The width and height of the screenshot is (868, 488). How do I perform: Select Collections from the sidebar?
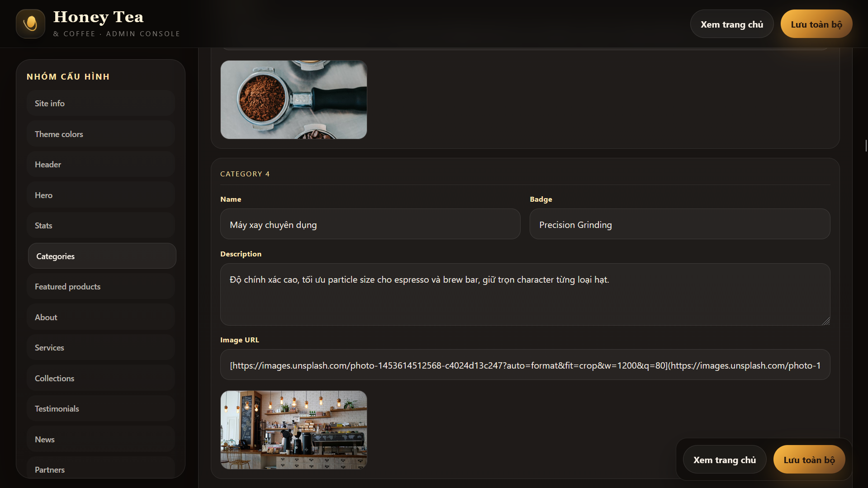point(100,378)
